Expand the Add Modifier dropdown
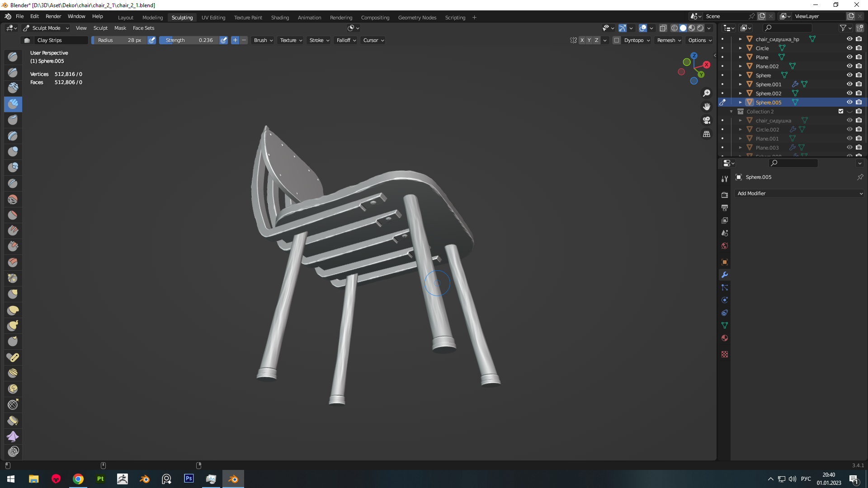 click(799, 193)
